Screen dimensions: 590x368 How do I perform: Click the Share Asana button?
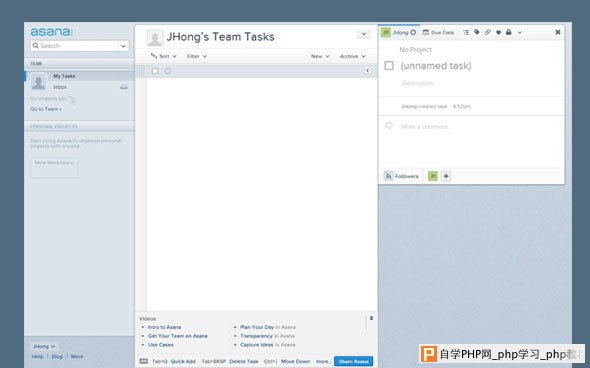[353, 362]
